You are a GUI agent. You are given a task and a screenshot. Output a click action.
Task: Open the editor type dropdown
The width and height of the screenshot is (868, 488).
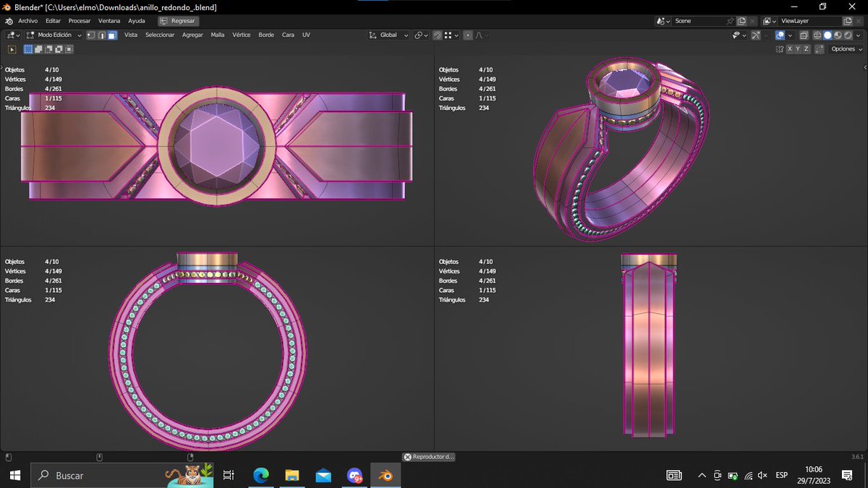point(13,35)
